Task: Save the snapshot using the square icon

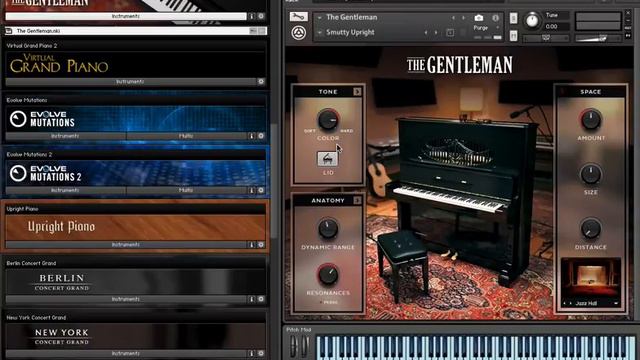Action: click(x=450, y=33)
